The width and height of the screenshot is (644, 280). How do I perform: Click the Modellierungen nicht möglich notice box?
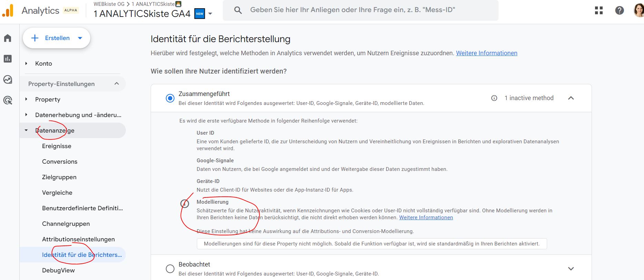pos(372,244)
